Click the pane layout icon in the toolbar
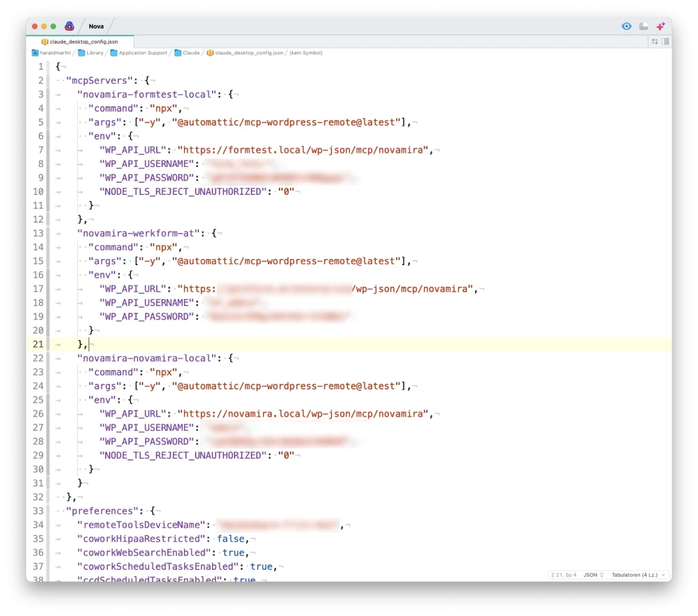Screen dimensions: 698x616 [x=643, y=27]
